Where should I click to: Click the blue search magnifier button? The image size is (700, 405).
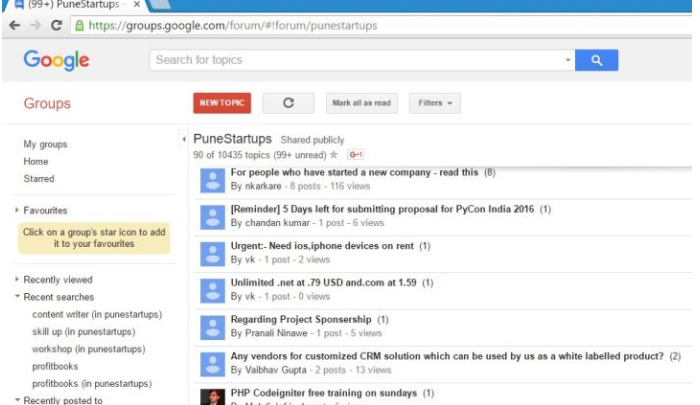click(x=596, y=60)
